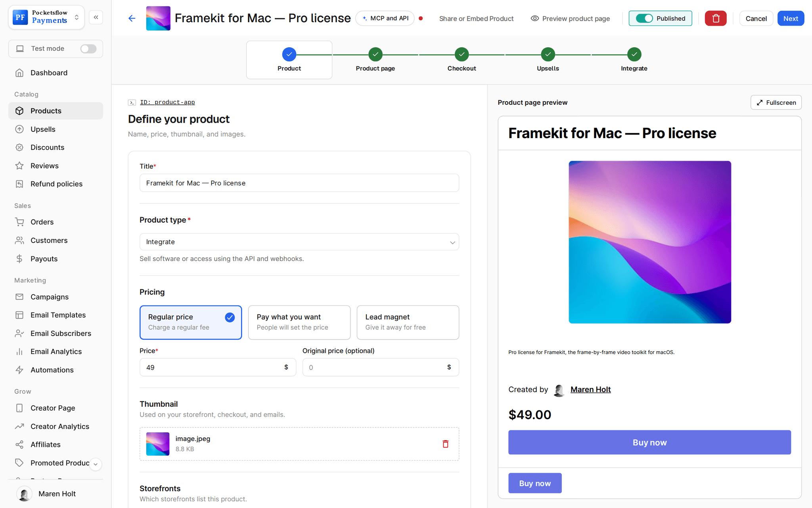This screenshot has width=812, height=508.
Task: Remove image.jpeg thumbnail with trash icon
Action: (x=445, y=444)
